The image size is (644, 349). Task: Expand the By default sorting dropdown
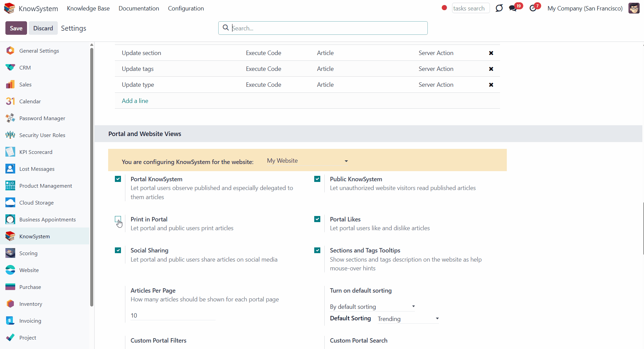pyautogui.click(x=372, y=306)
